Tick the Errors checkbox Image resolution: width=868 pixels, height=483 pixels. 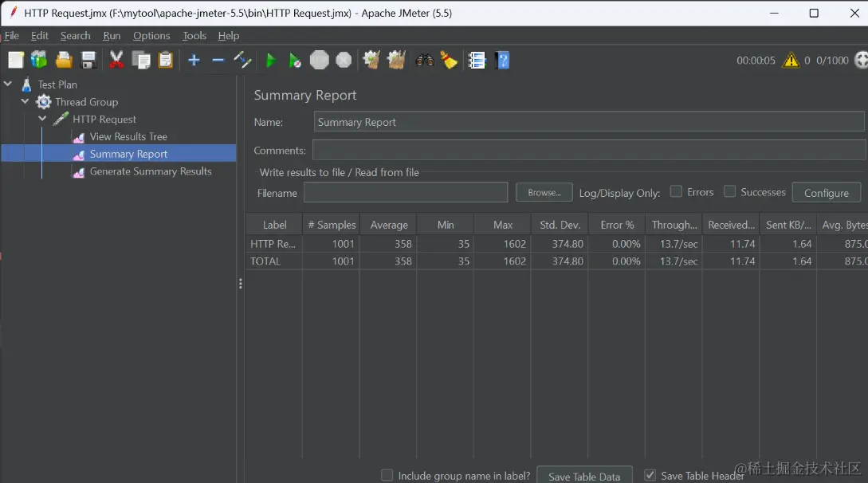[x=676, y=191]
